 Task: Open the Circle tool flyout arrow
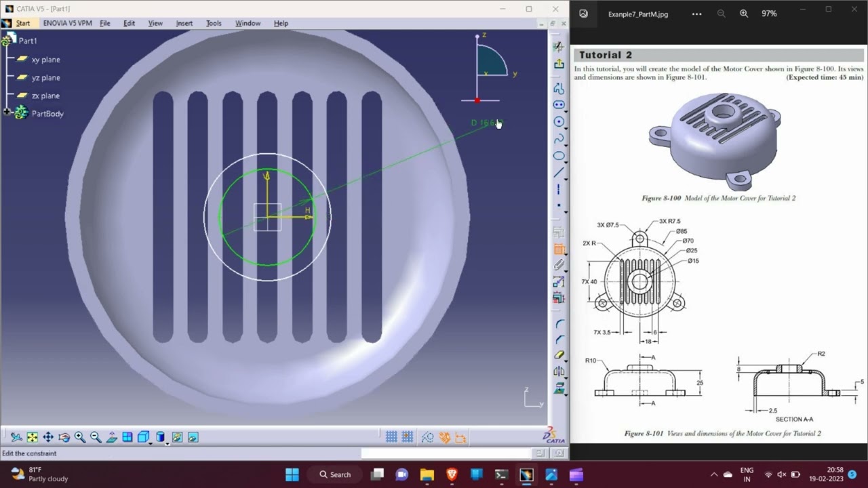tap(566, 127)
